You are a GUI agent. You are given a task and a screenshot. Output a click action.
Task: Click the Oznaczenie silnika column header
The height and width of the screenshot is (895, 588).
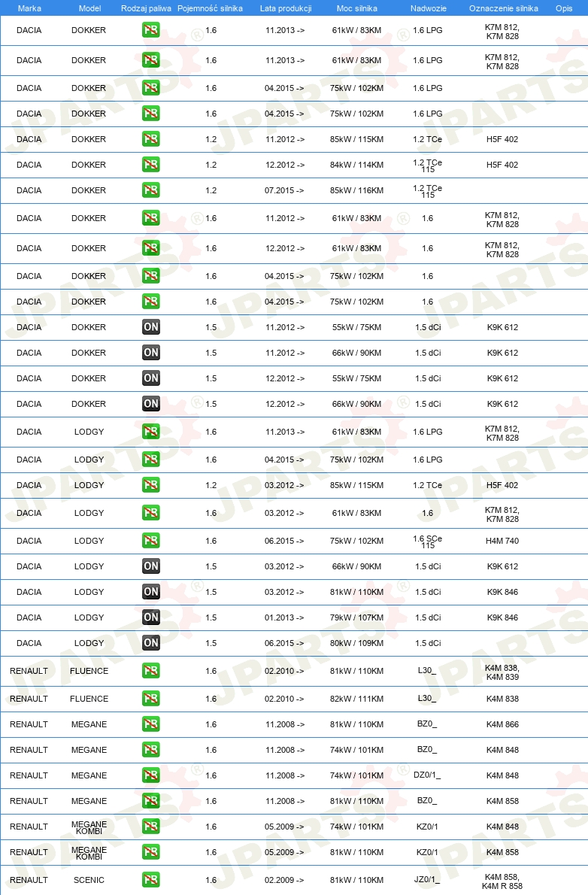click(504, 8)
